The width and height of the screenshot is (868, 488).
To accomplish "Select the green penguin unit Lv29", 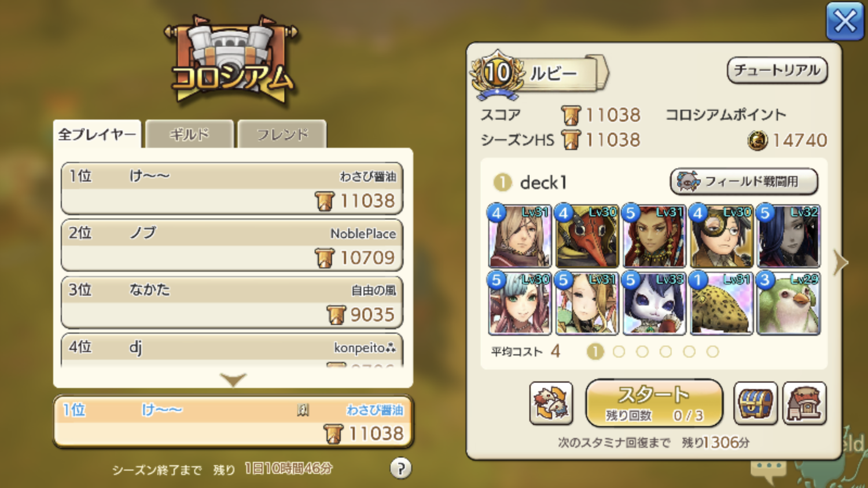I will 789,304.
